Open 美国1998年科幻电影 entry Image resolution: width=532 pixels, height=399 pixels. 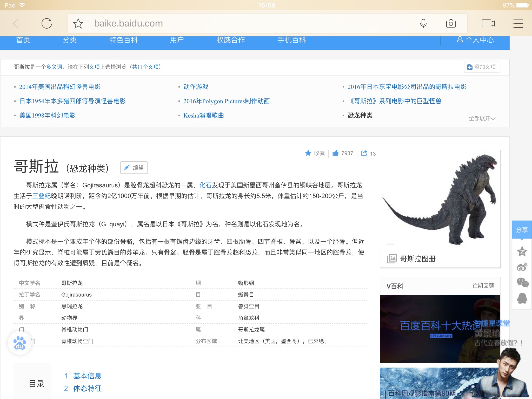pyautogui.click(x=47, y=115)
